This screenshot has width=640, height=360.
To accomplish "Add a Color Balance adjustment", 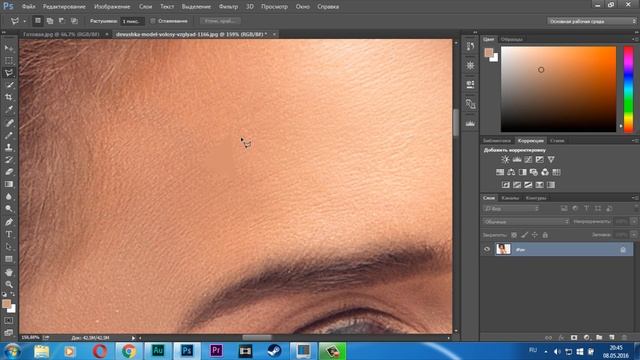I will coord(511,172).
